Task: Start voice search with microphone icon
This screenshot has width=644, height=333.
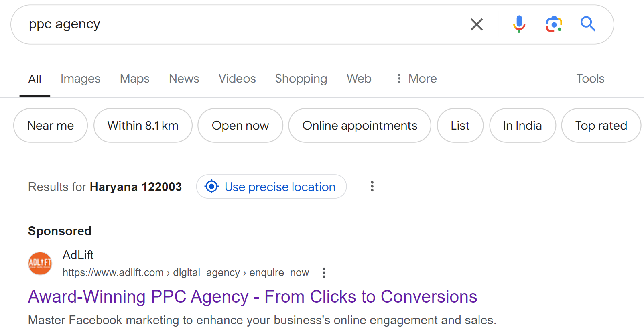Action: point(519,24)
